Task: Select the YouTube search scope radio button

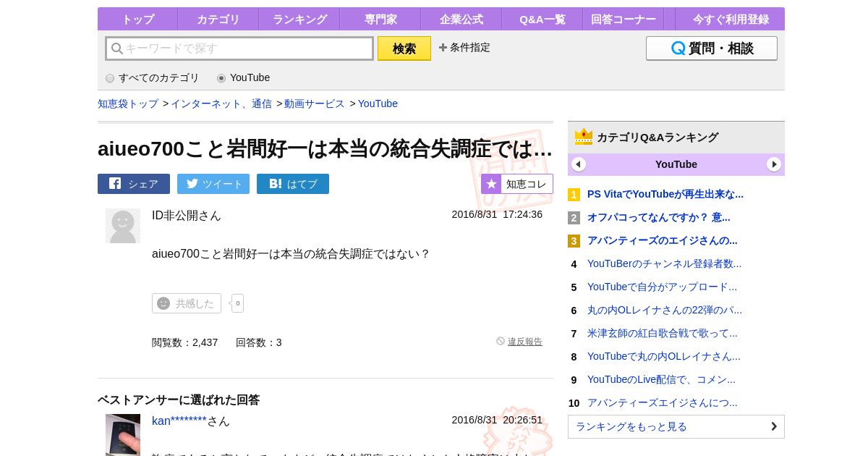Action: point(221,78)
